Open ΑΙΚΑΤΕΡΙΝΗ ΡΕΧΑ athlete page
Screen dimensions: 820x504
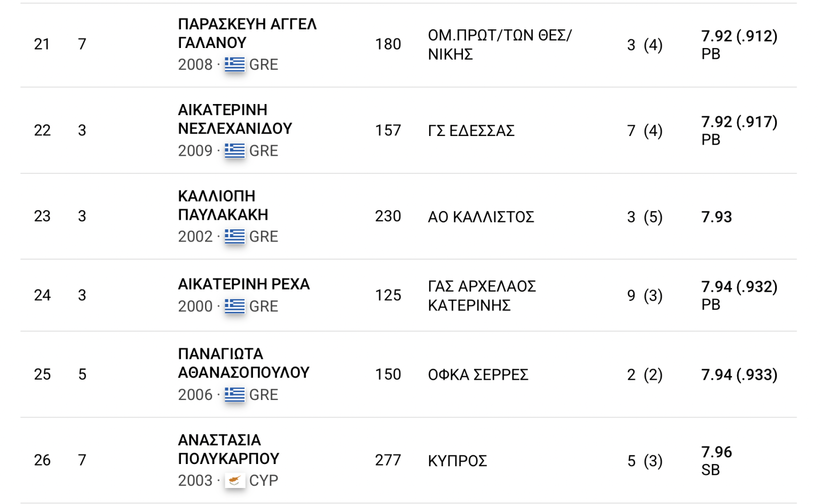[x=244, y=284]
